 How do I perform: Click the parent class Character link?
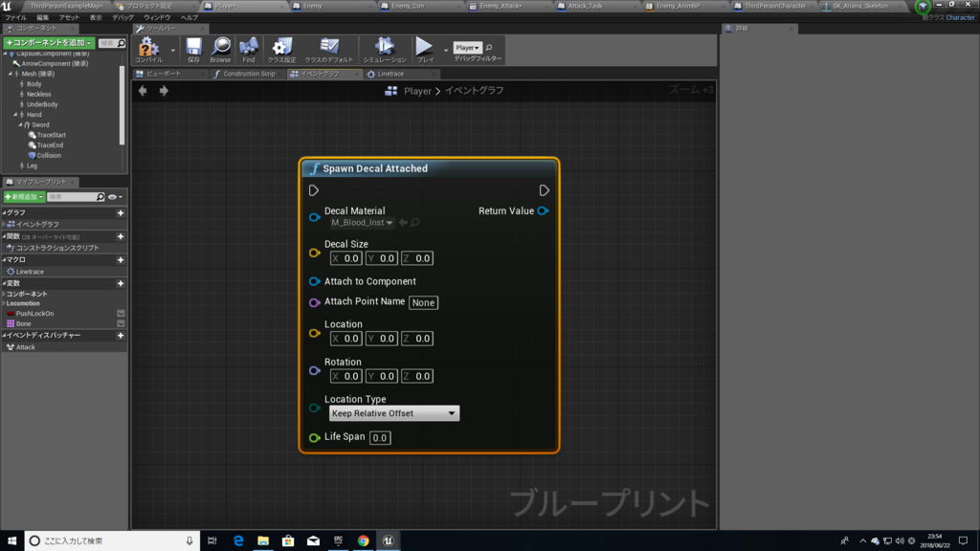[960, 17]
